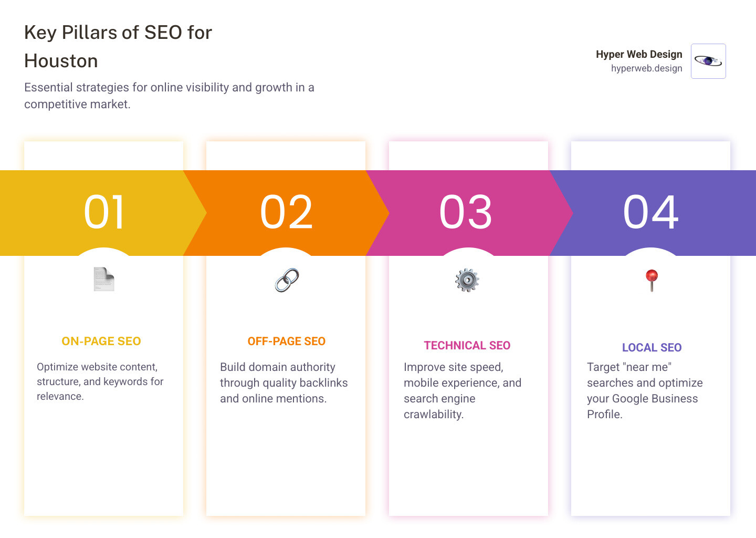Click the Essential strategies subtitle text

pos(169,96)
